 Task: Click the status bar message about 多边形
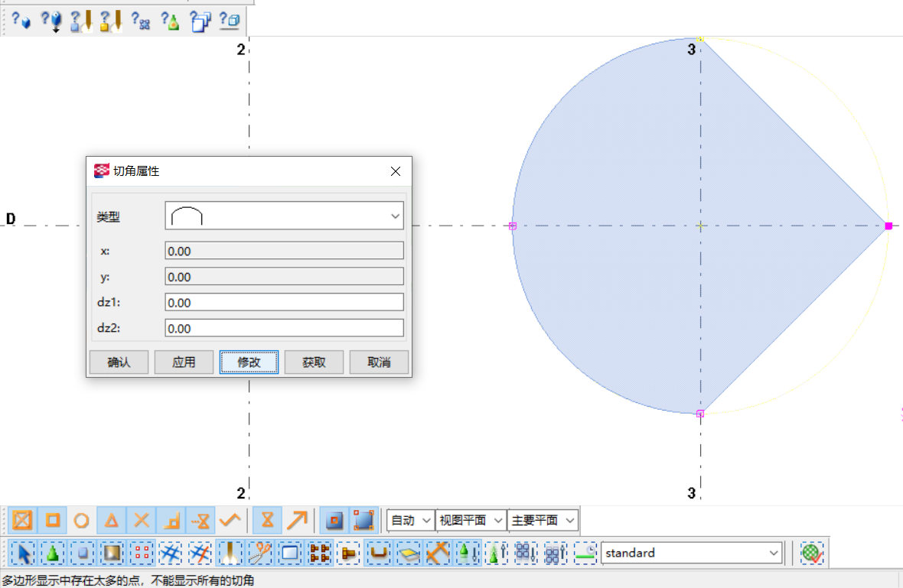tap(128, 580)
